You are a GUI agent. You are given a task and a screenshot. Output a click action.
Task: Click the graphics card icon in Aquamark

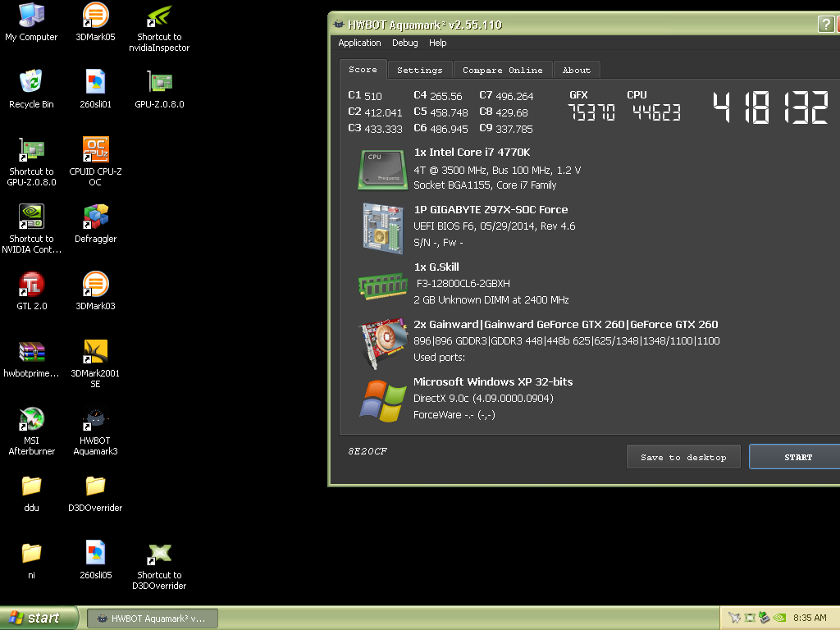[382, 343]
